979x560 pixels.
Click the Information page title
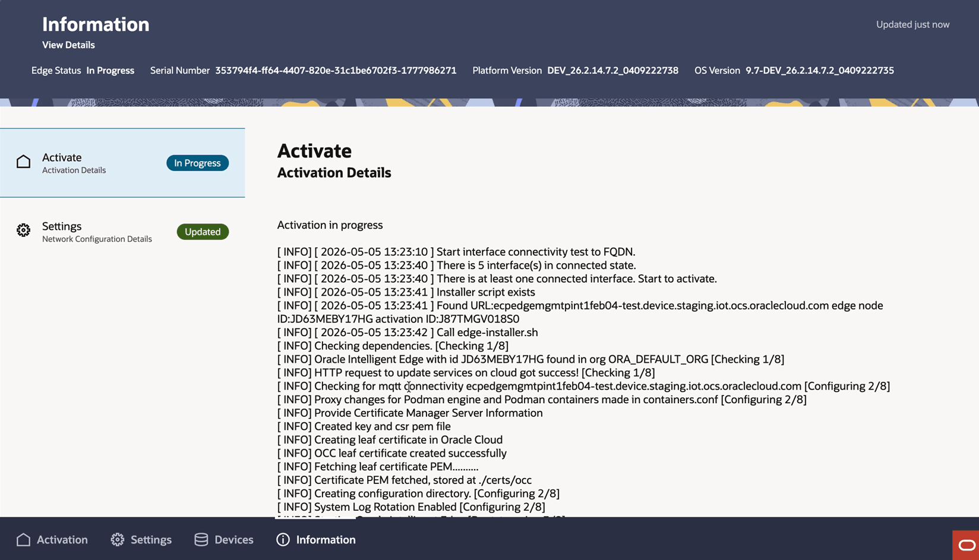click(x=96, y=24)
